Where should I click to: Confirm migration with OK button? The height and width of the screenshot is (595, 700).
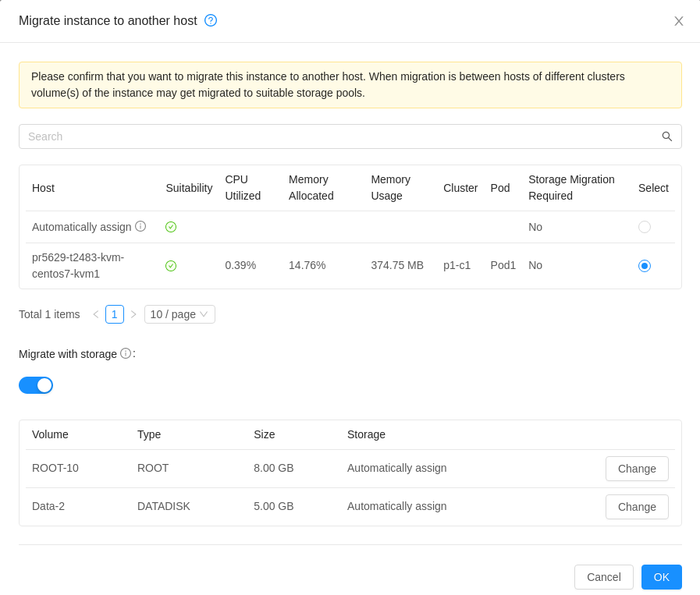click(661, 577)
